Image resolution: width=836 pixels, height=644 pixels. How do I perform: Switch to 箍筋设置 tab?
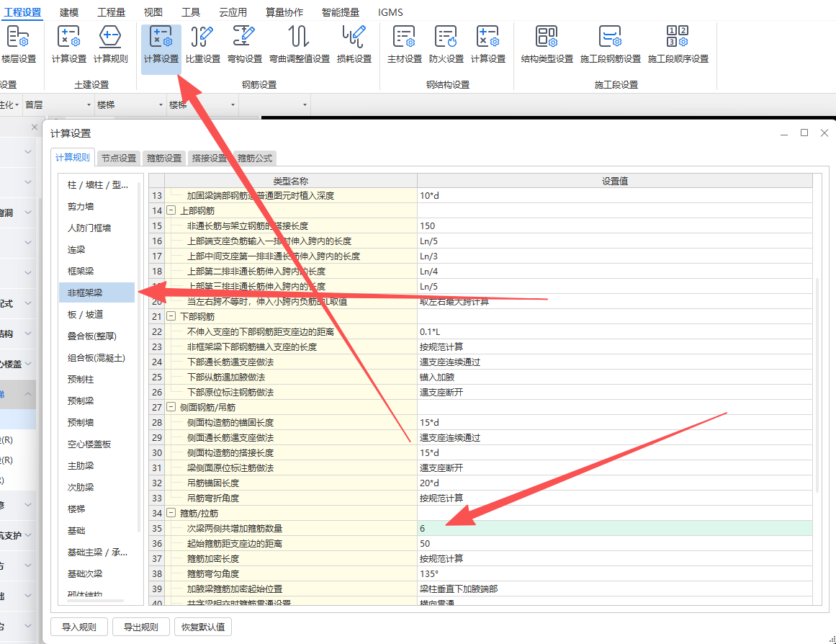click(x=164, y=158)
